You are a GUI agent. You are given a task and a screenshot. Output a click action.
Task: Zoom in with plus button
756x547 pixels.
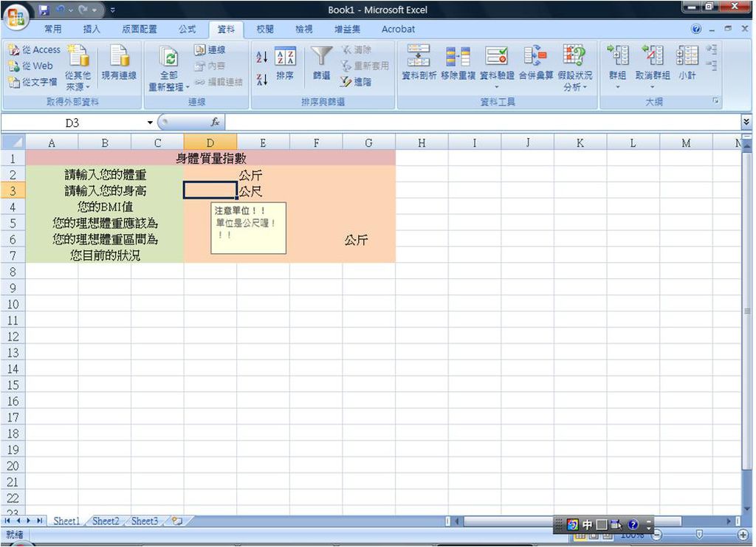tap(743, 534)
